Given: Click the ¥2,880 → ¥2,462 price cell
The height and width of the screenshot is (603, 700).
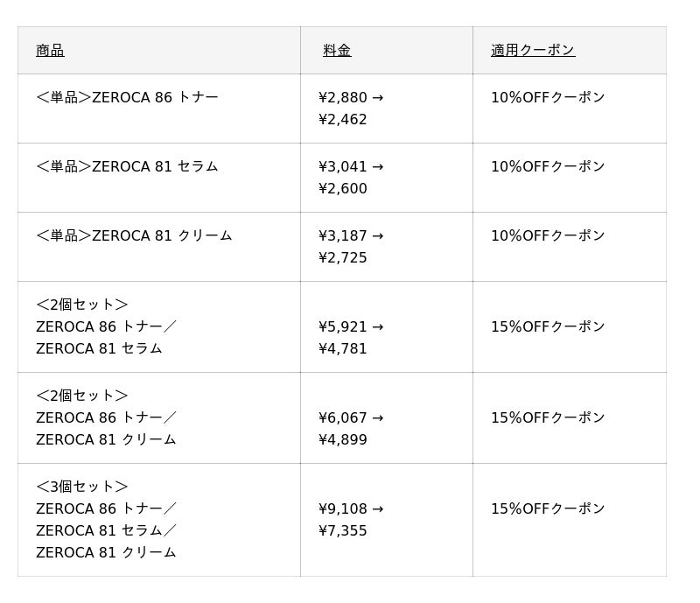Looking at the screenshot, I should click(x=351, y=109).
